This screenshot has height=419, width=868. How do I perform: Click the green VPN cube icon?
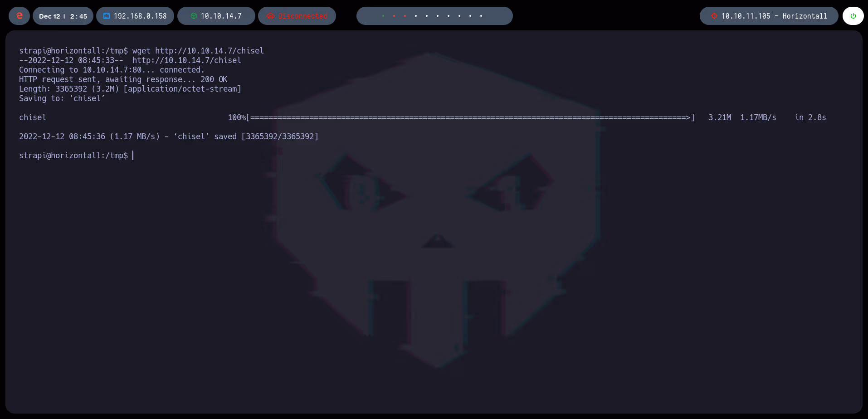[194, 16]
